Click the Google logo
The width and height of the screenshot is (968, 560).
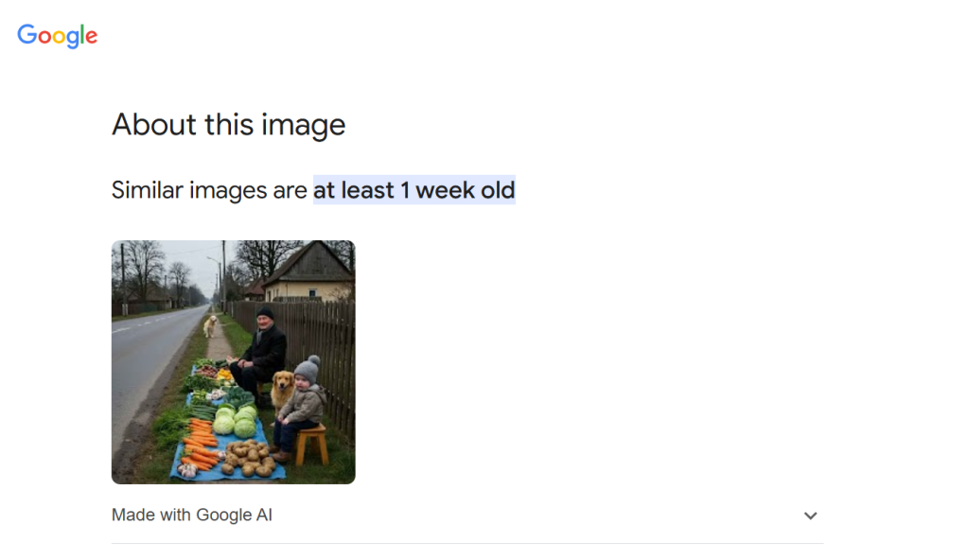(x=58, y=36)
